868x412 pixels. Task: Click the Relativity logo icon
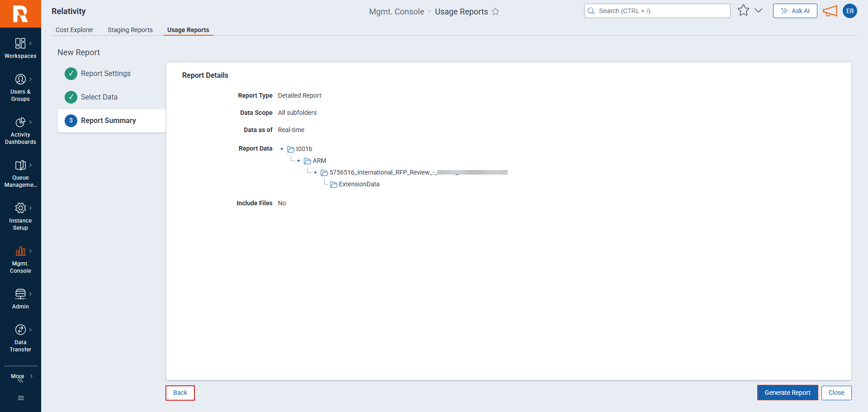20,14
